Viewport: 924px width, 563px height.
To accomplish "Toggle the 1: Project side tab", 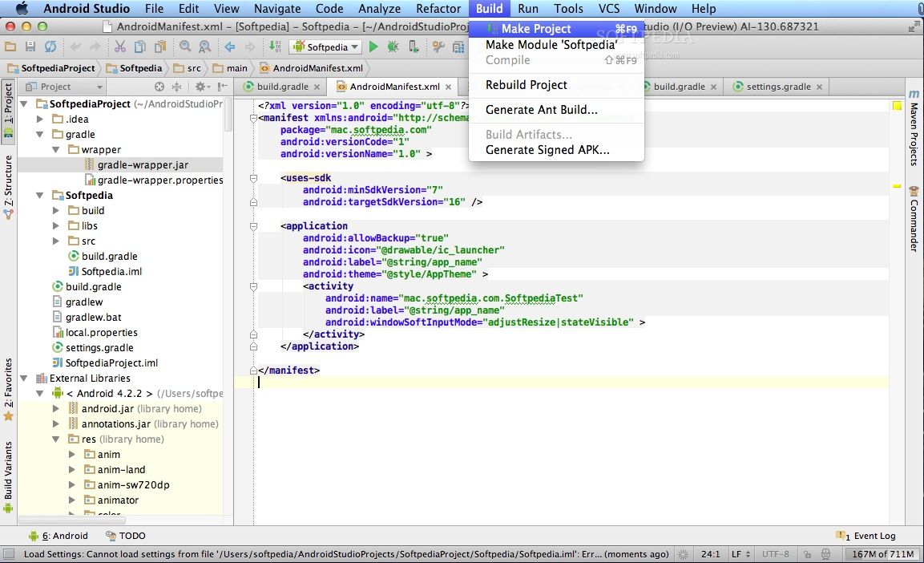I will pos(8,110).
